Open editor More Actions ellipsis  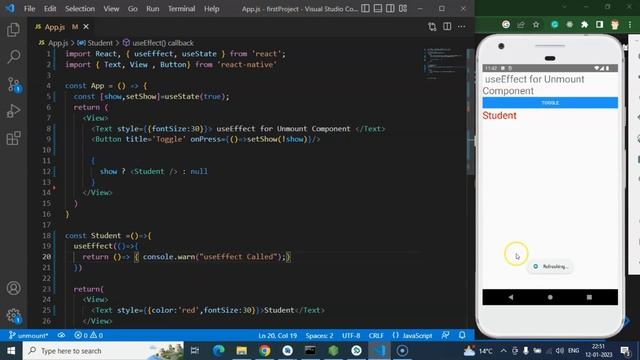[462, 27]
